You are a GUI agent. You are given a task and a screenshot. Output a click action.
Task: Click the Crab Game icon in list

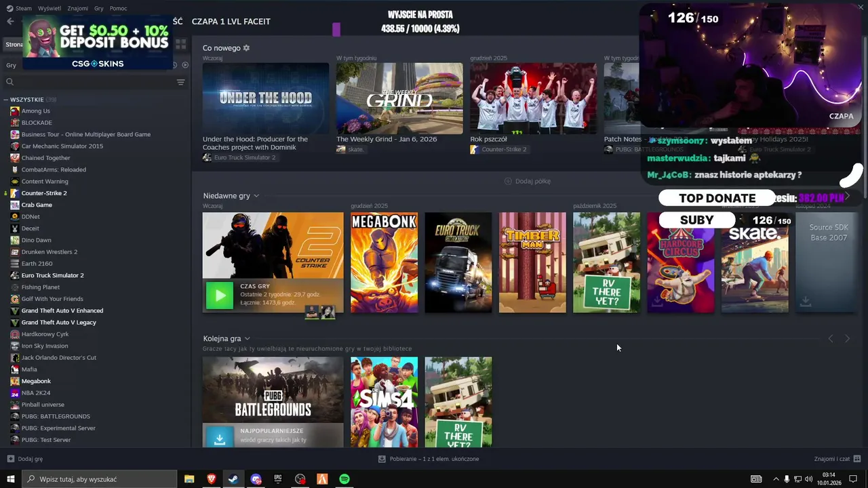(15, 205)
